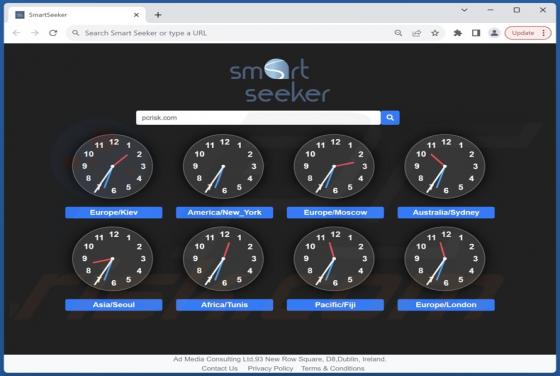Click the Pacific/Fiji label button

click(335, 305)
